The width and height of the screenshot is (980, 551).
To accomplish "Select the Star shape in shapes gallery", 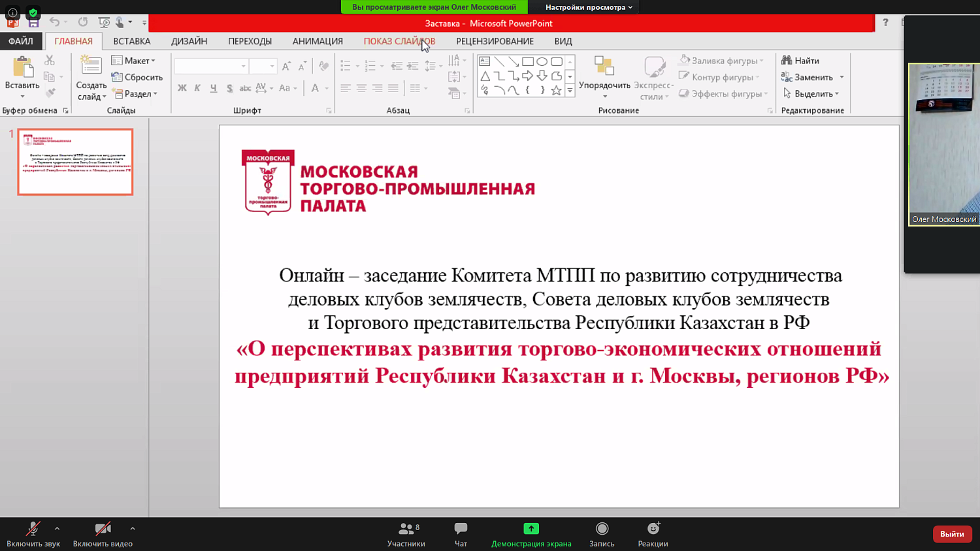I will (x=556, y=90).
